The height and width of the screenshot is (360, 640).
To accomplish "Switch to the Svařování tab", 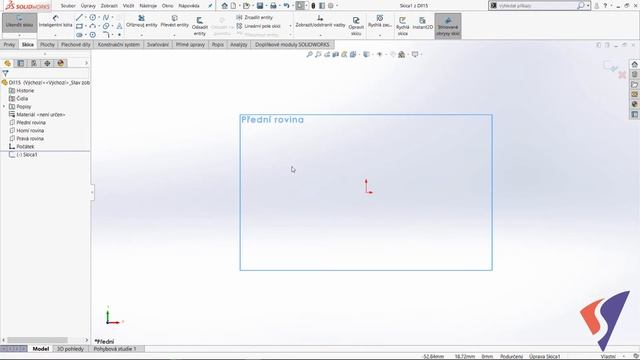I will click(158, 44).
